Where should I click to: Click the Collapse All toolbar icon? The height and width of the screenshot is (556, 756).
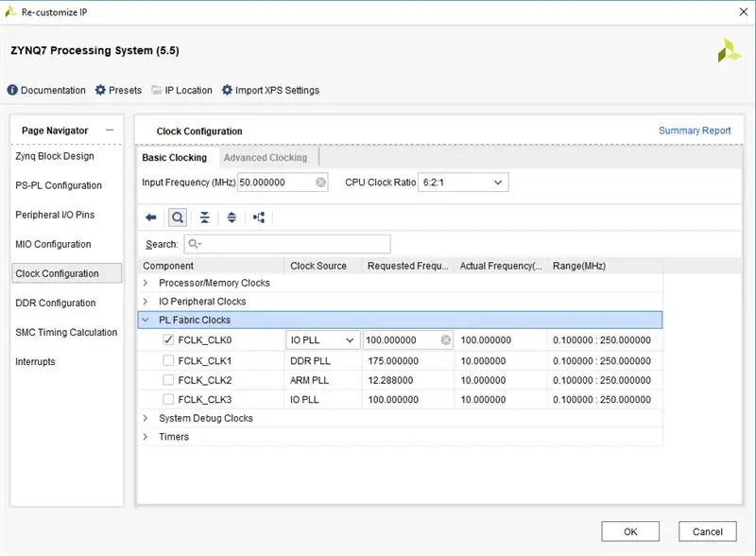204,217
